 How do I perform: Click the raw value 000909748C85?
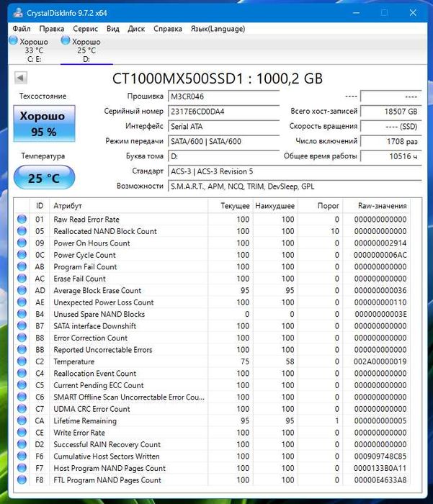[380, 456]
